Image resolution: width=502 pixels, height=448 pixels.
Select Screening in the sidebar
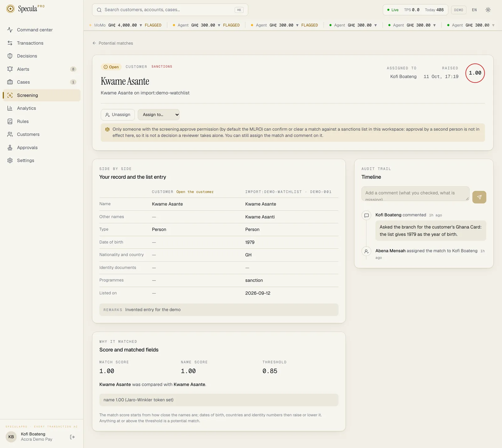(41, 95)
